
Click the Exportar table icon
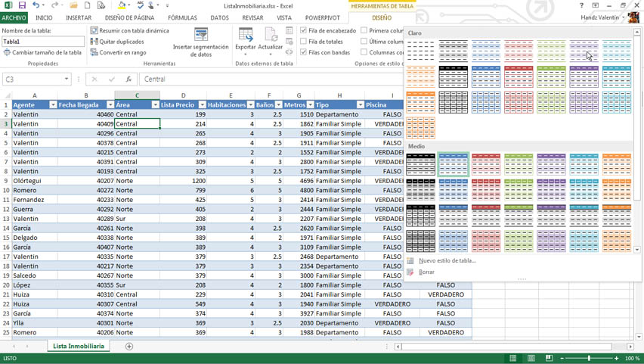coord(246,36)
